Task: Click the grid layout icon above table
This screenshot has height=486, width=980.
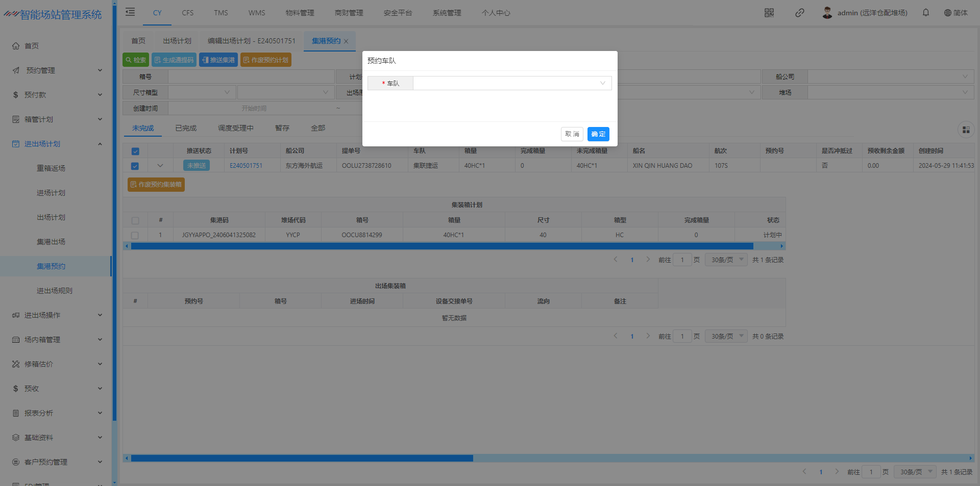Action: point(966,130)
